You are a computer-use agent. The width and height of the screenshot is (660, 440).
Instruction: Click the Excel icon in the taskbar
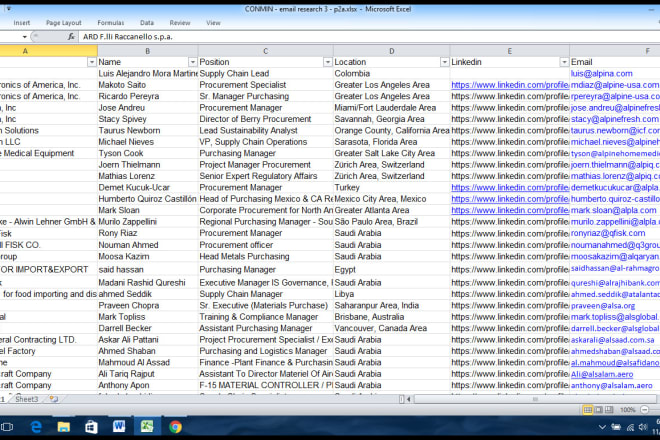(x=147, y=427)
